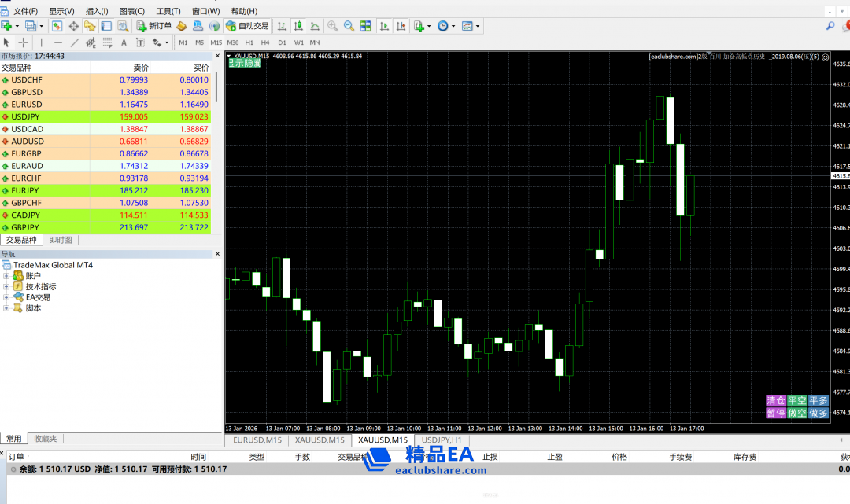Switch chart to H1 timeframe

tap(249, 42)
